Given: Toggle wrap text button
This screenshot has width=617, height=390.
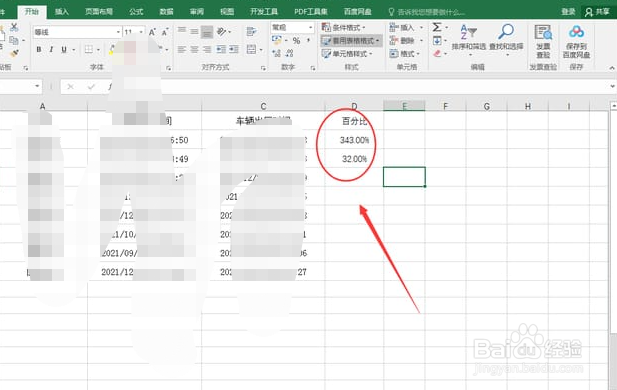Looking at the screenshot, I should click(x=251, y=31).
